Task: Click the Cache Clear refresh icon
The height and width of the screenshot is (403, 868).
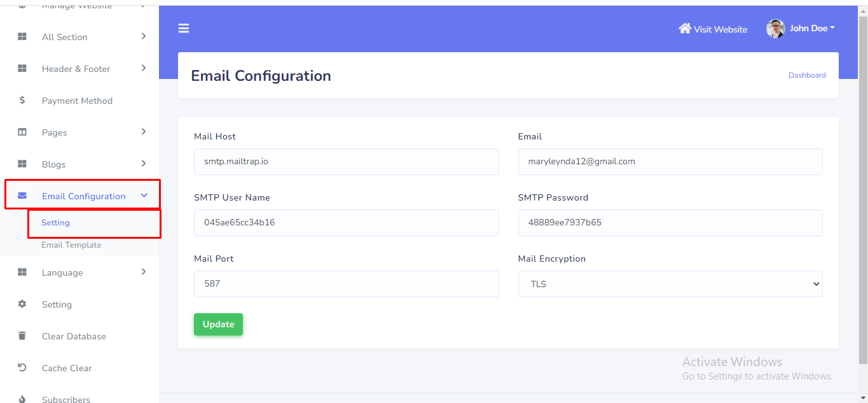Action: coord(22,368)
